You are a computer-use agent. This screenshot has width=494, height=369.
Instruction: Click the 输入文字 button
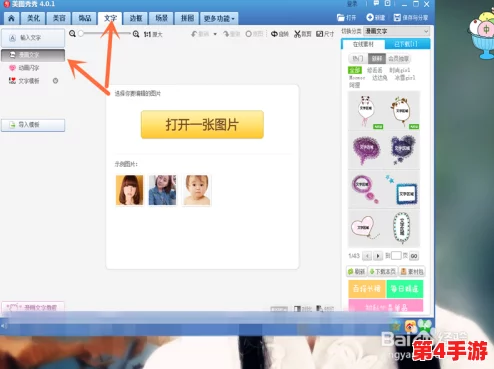(33, 38)
